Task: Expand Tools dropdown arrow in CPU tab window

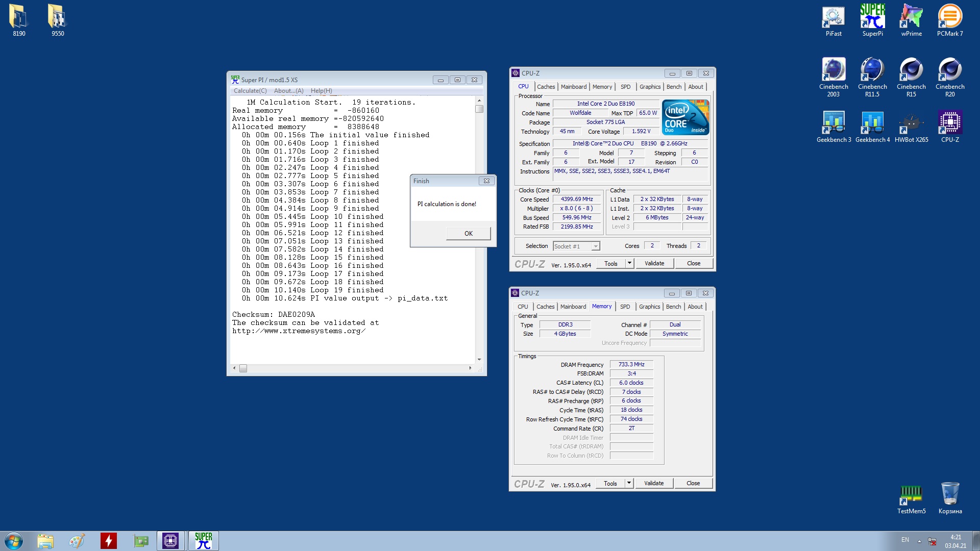Action: tap(629, 263)
